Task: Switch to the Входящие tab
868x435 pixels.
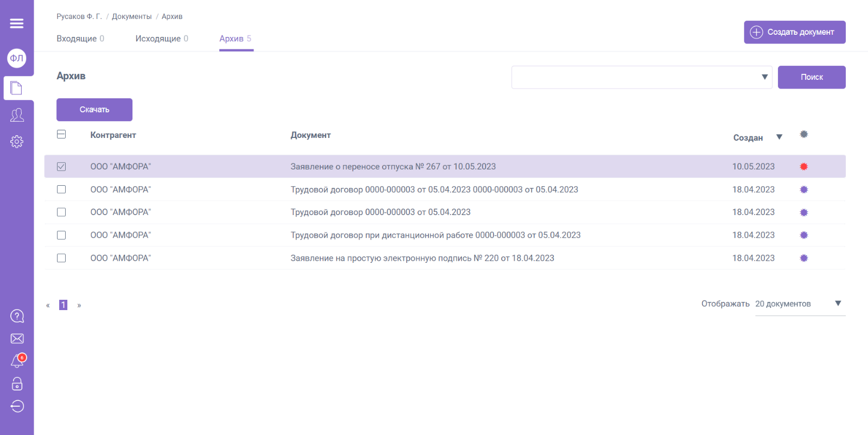Action: click(80, 39)
